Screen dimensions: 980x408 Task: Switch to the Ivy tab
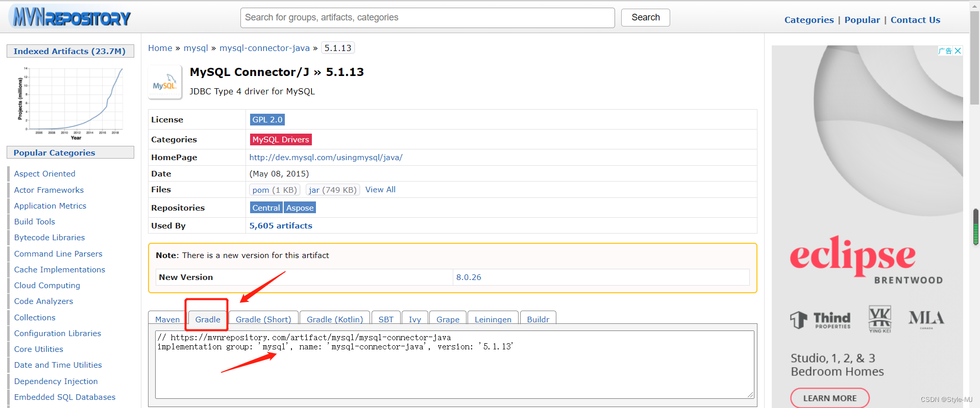click(x=415, y=319)
